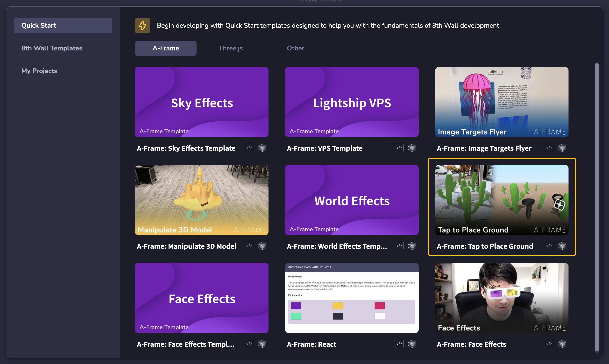The image size is (609, 364).
Task: Click the vertical scrollbar of the template list
Action: click(596, 207)
